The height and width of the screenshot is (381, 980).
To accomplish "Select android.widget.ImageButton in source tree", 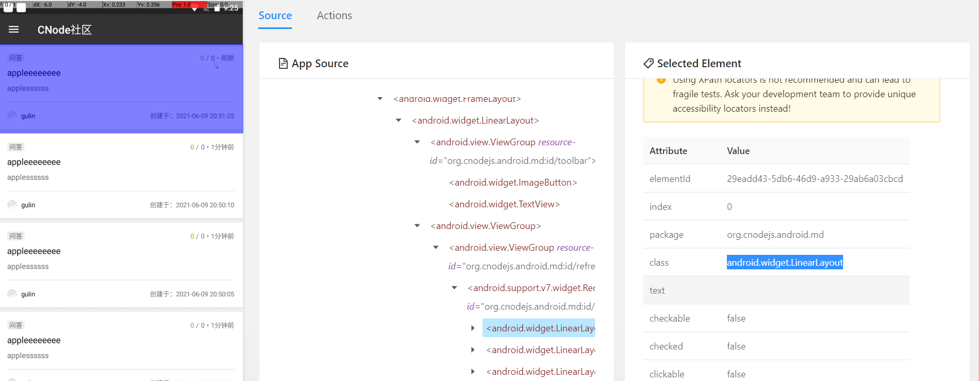I will (512, 182).
